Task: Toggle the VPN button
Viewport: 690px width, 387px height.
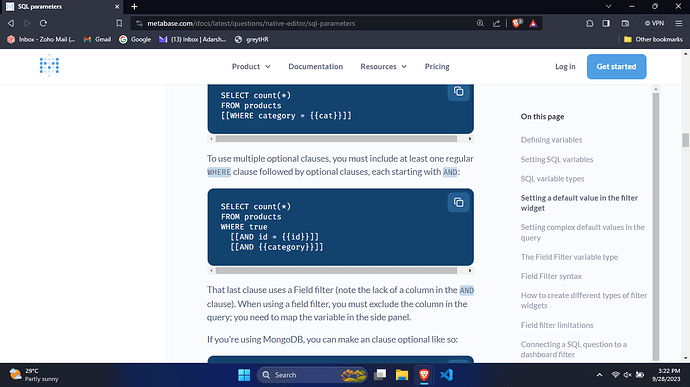Action: click(x=654, y=23)
